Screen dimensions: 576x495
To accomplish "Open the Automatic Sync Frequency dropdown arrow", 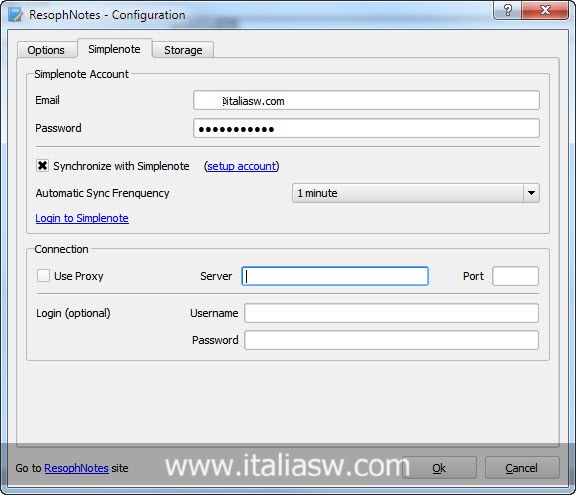I will (x=531, y=193).
